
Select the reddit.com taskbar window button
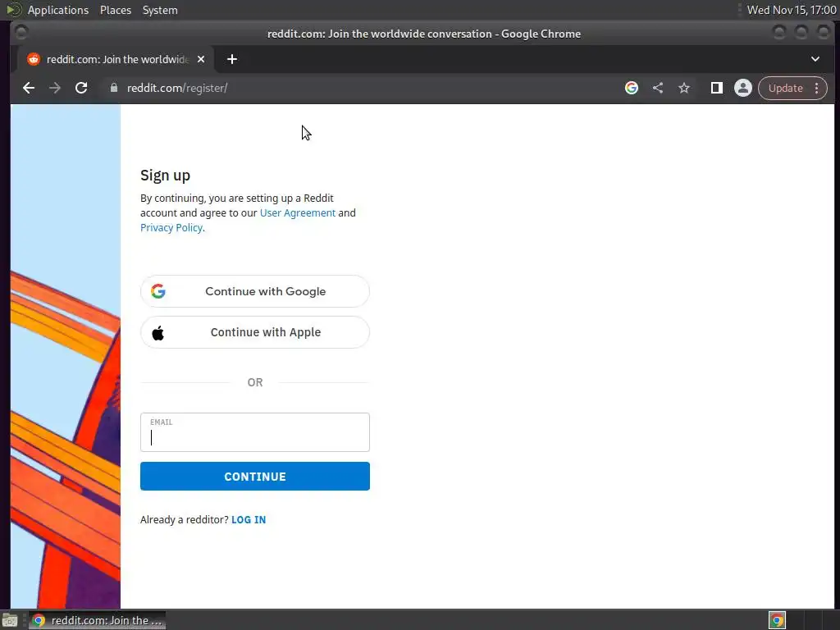tap(97, 620)
